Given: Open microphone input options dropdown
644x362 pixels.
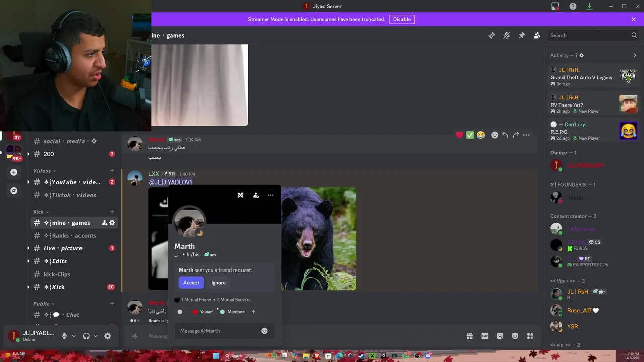Looking at the screenshot, I should point(73,336).
